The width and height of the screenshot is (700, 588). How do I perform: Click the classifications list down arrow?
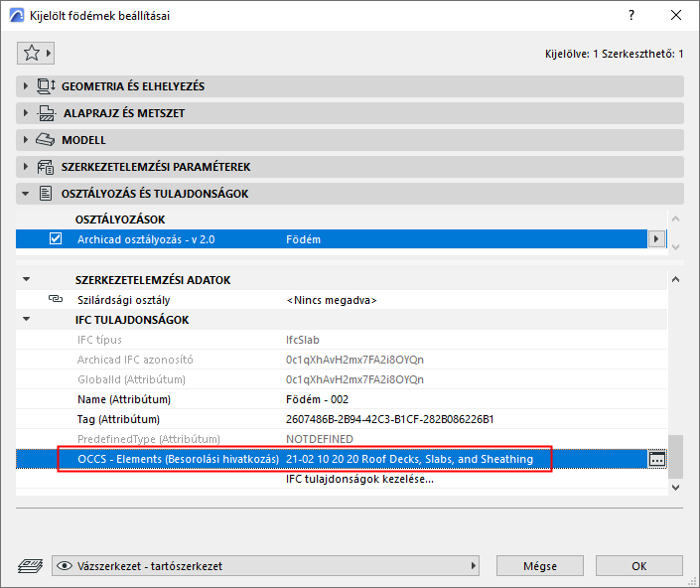[675, 247]
